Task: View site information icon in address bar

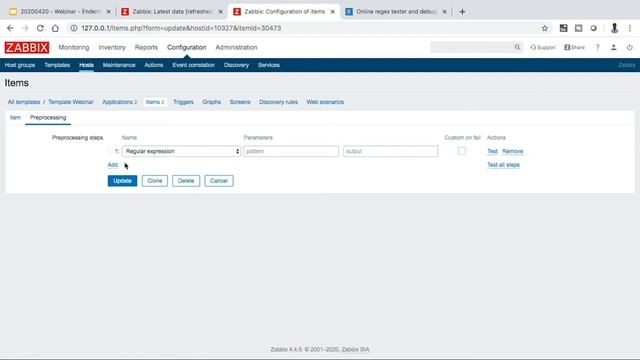Action: click(73, 28)
